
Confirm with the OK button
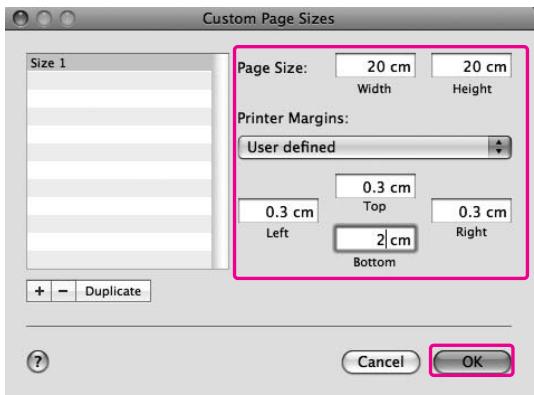click(x=472, y=362)
